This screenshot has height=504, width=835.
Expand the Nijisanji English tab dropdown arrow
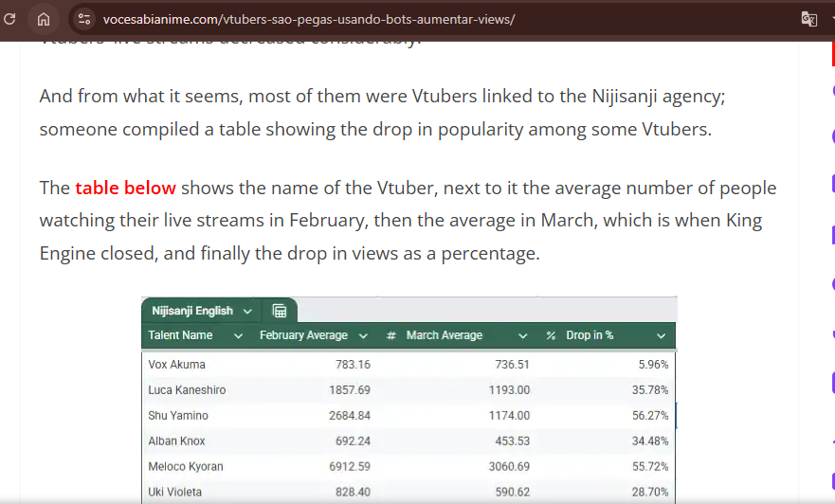[247, 312]
